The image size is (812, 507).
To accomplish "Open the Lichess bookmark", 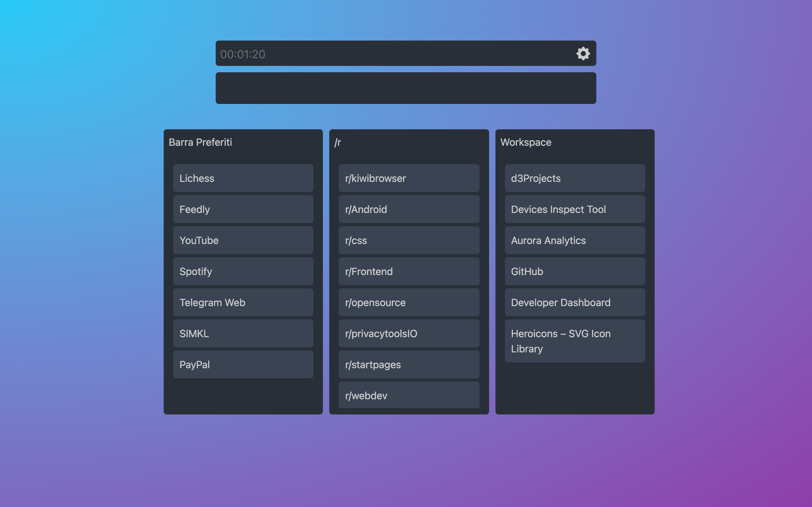I will [x=243, y=178].
